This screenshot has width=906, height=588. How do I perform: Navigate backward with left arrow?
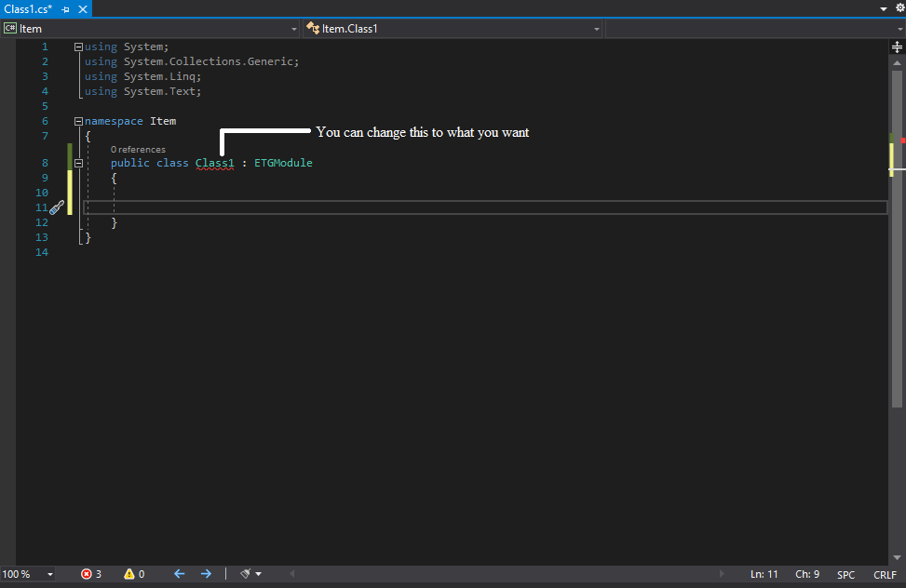tap(179, 573)
